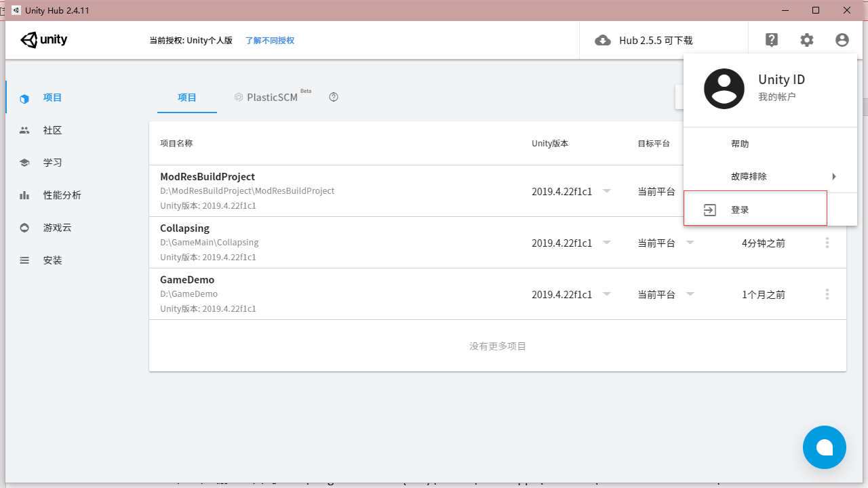Open the ModResBuildProject project name

tap(208, 177)
